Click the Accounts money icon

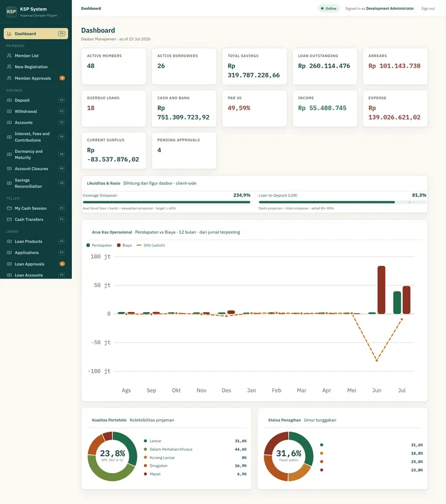pyautogui.click(x=9, y=123)
